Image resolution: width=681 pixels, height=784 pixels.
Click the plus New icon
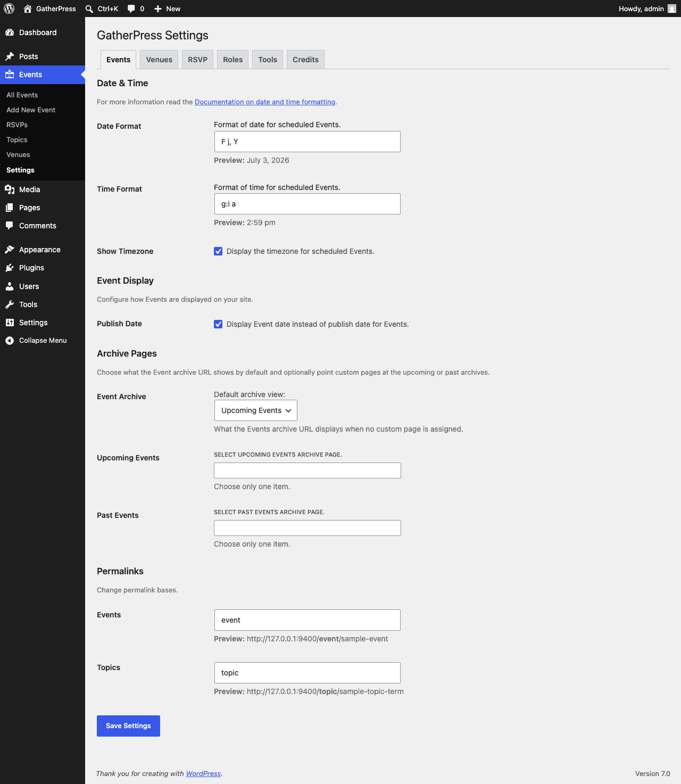pyautogui.click(x=158, y=9)
